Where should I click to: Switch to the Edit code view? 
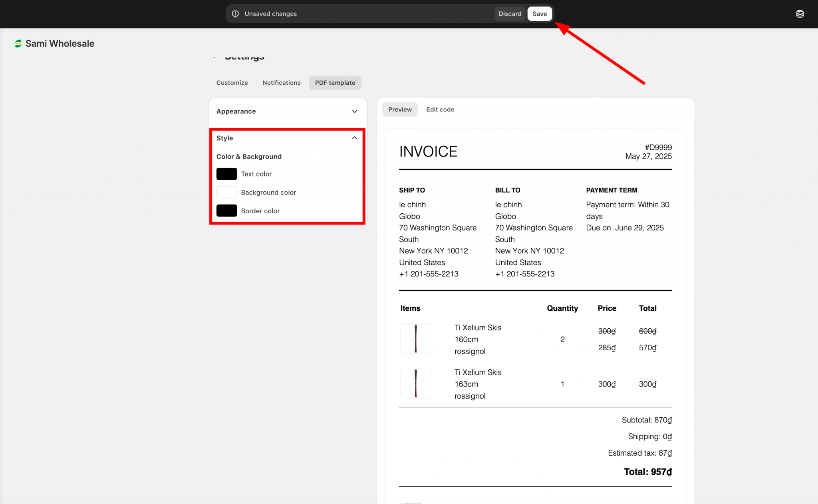[x=440, y=109]
